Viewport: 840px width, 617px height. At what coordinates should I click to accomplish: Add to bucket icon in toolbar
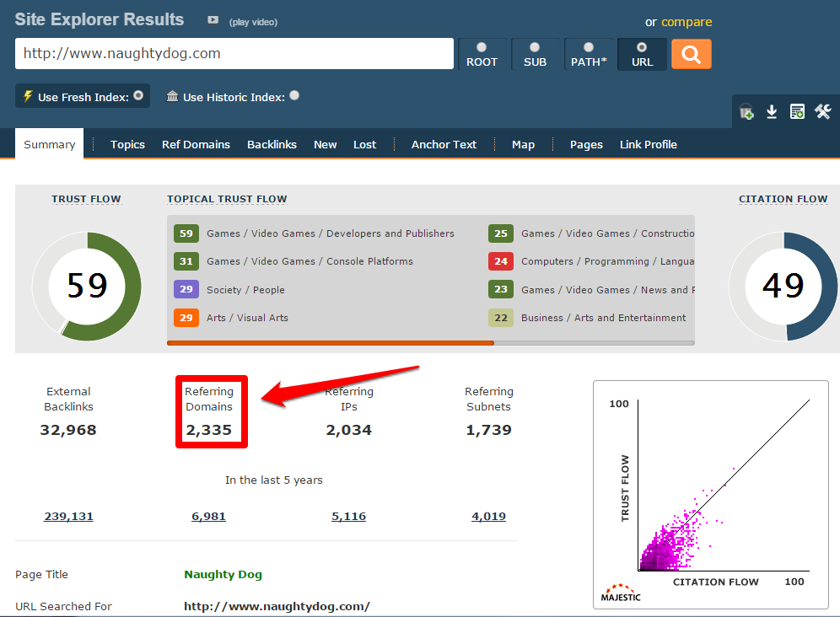click(x=746, y=112)
